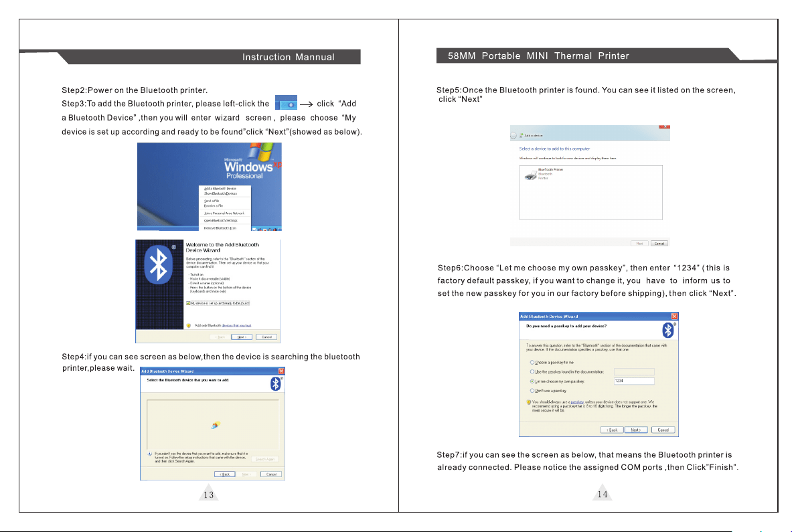
Task: Click greyed Next in searching wizard
Action: [247, 474]
